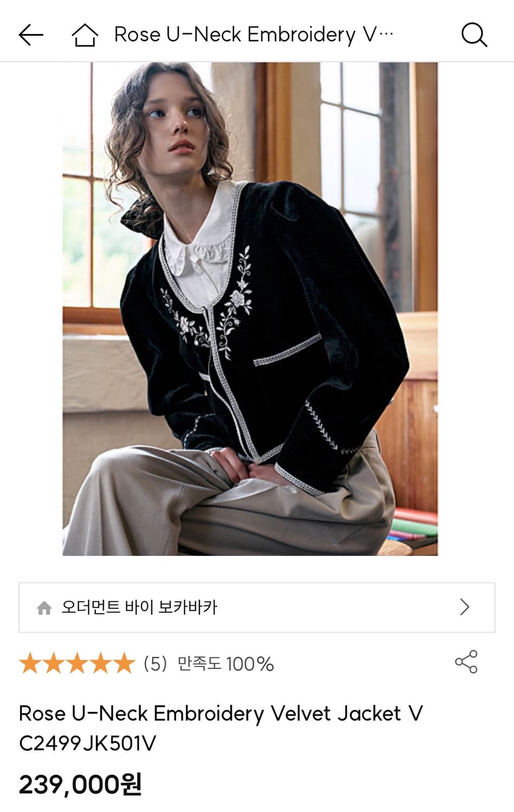
Task: Open search with the magnifier icon
Action: (474, 35)
